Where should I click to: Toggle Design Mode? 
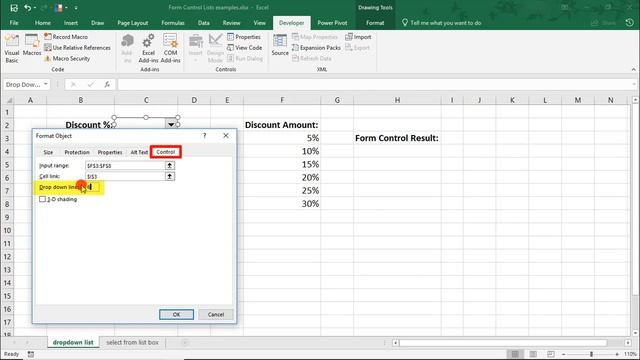point(215,49)
